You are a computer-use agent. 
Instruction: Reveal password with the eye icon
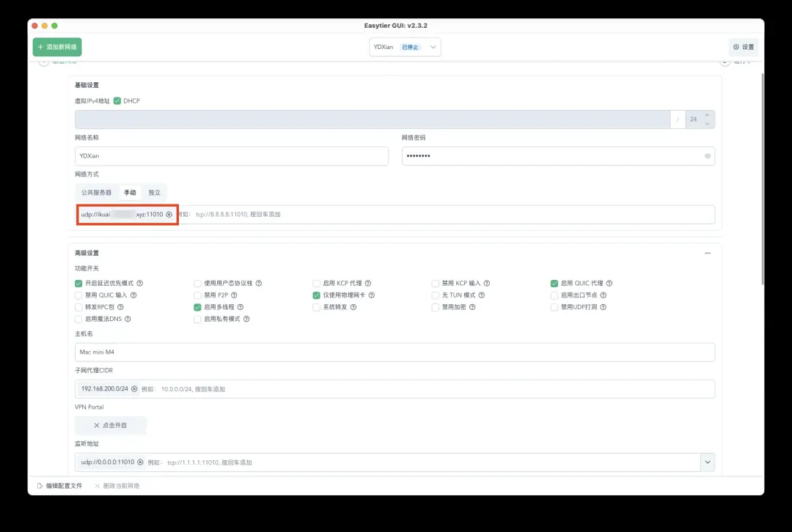pyautogui.click(x=707, y=156)
